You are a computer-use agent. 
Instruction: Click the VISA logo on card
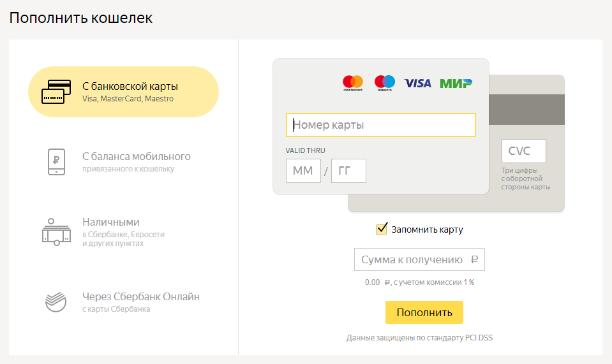(x=417, y=84)
